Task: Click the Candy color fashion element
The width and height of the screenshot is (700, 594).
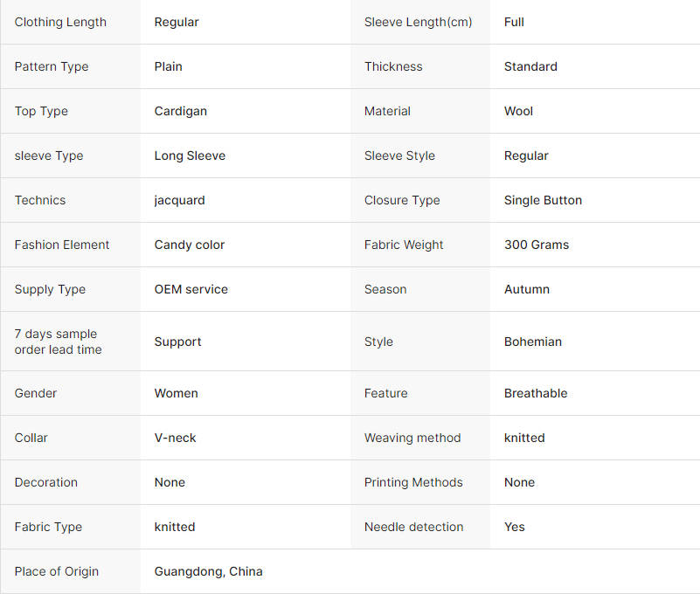Action: click(x=190, y=245)
